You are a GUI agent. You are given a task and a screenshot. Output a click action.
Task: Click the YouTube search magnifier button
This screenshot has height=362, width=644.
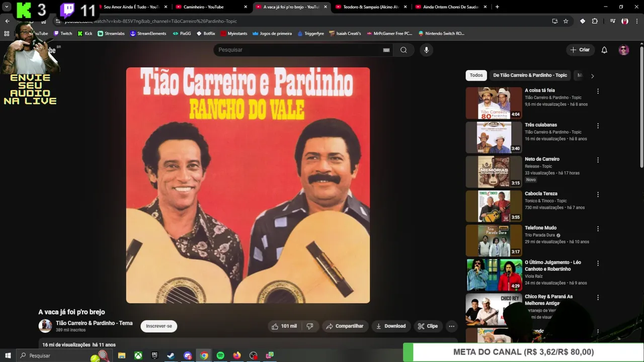[404, 50]
